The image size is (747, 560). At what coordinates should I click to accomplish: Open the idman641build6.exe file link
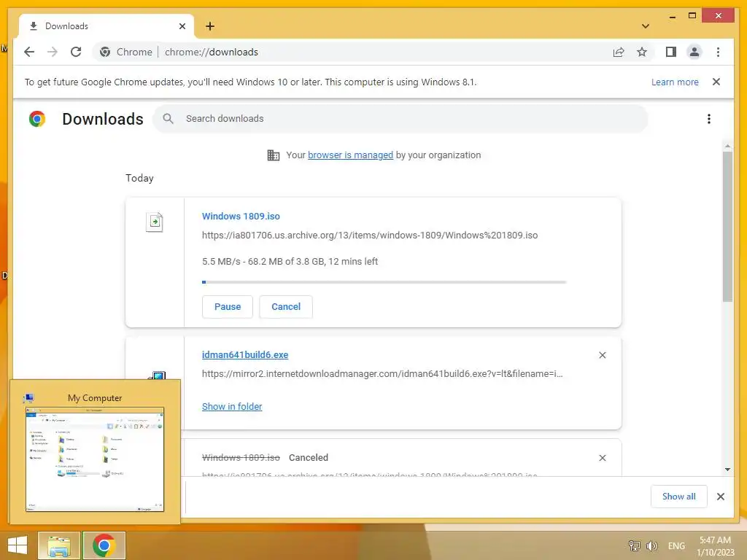tap(245, 355)
